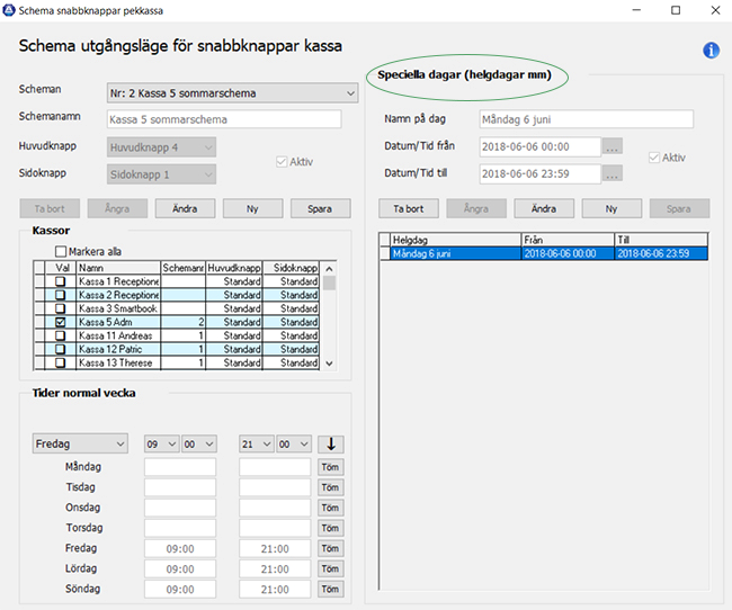Toggle Aktiv checkbox for the schema
This screenshot has height=610, width=732.
click(282, 162)
